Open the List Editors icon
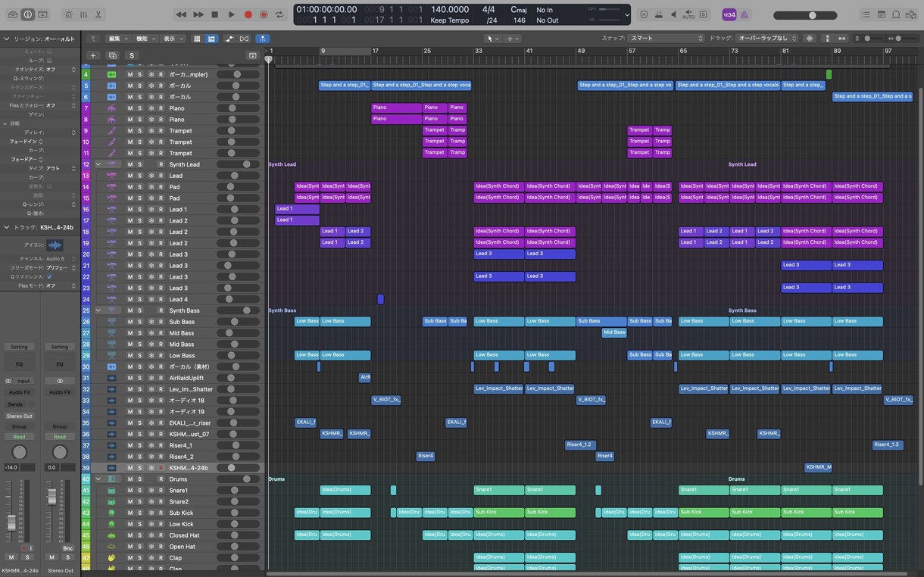The height and width of the screenshot is (577, 924). (866, 14)
